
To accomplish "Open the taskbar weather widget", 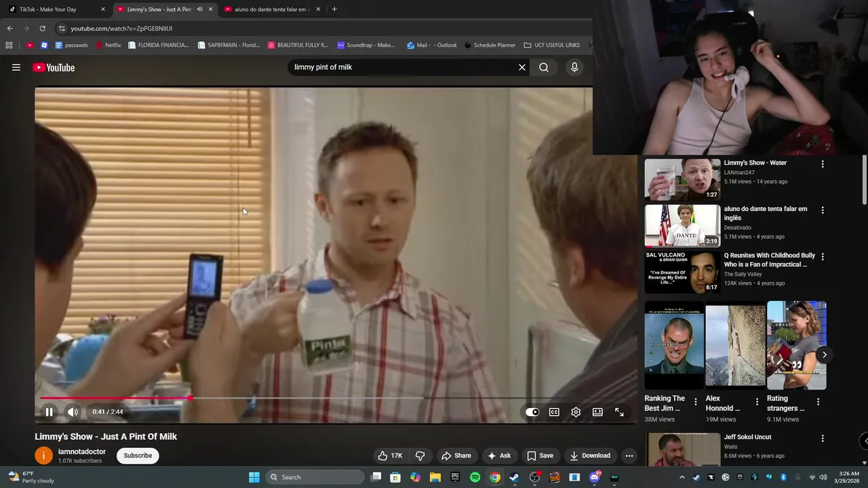I will point(31,477).
